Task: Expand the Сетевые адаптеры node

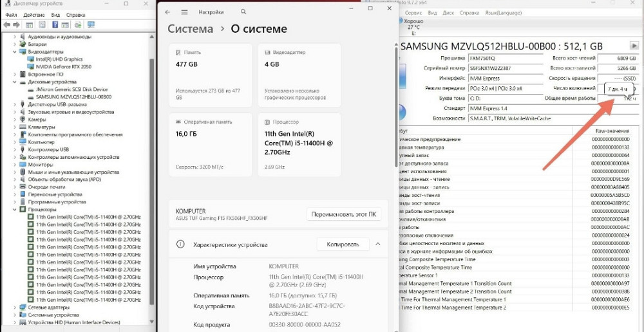Action: click(15, 308)
